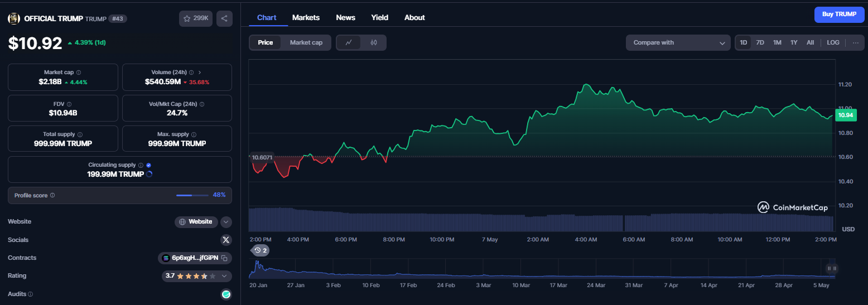The height and width of the screenshot is (305, 868).
Task: Click the #43 rank badge
Action: 118,18
